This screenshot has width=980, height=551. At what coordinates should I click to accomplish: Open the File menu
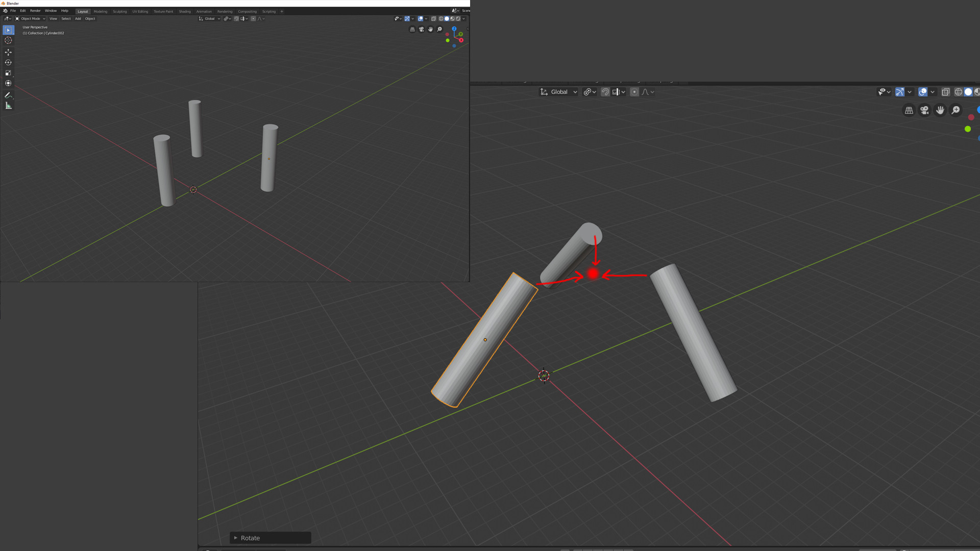pyautogui.click(x=13, y=11)
